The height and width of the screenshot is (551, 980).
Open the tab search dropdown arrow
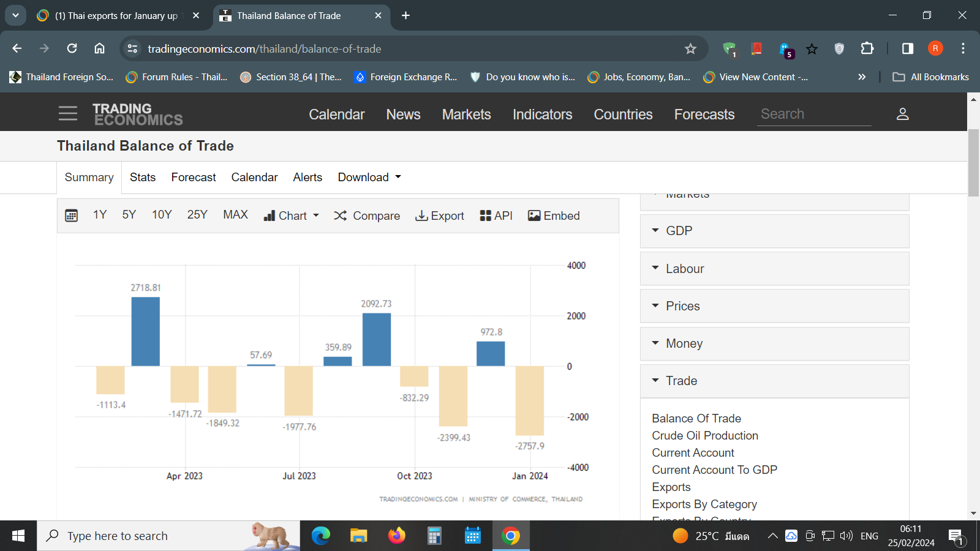click(x=15, y=15)
